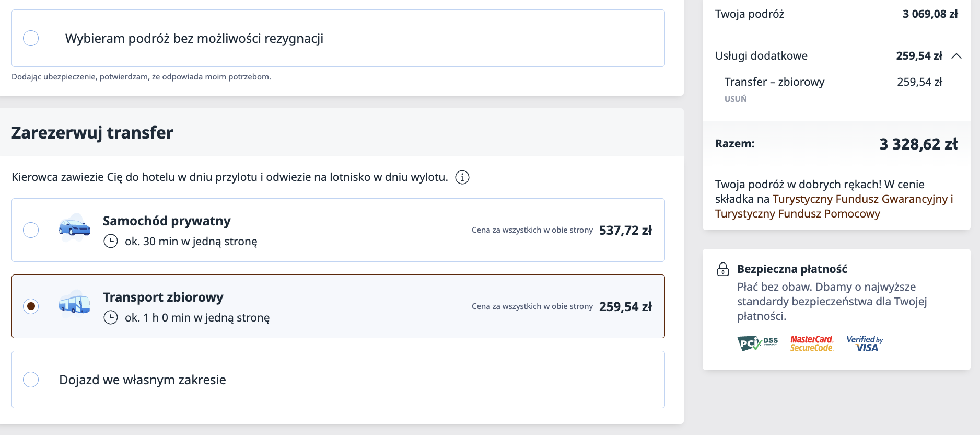
Task: Select the Transport zbiorowy radio button
Action: [x=31, y=306]
